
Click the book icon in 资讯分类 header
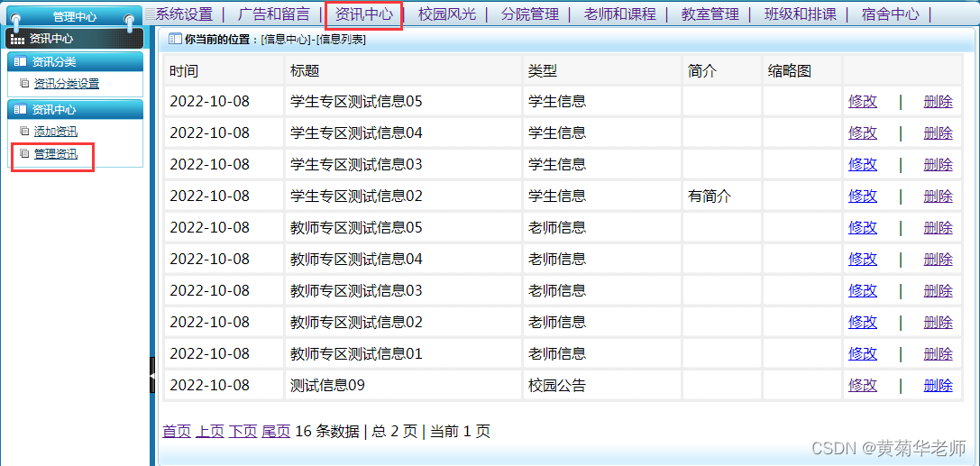click(x=20, y=62)
